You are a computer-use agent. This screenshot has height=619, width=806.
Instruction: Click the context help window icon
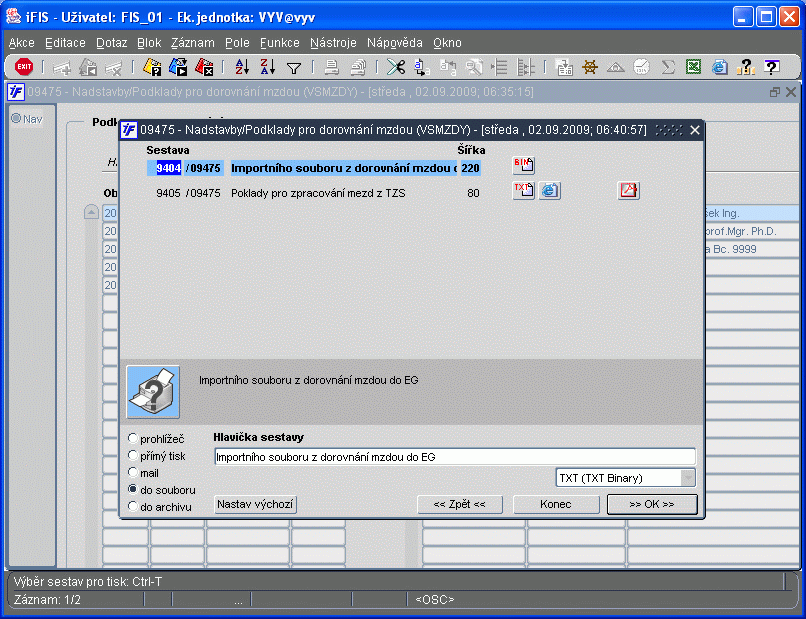click(772, 67)
